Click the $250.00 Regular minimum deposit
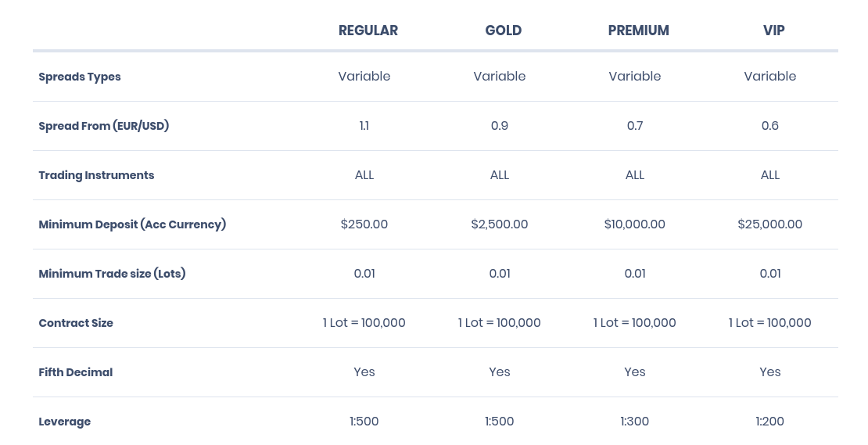 pos(364,224)
